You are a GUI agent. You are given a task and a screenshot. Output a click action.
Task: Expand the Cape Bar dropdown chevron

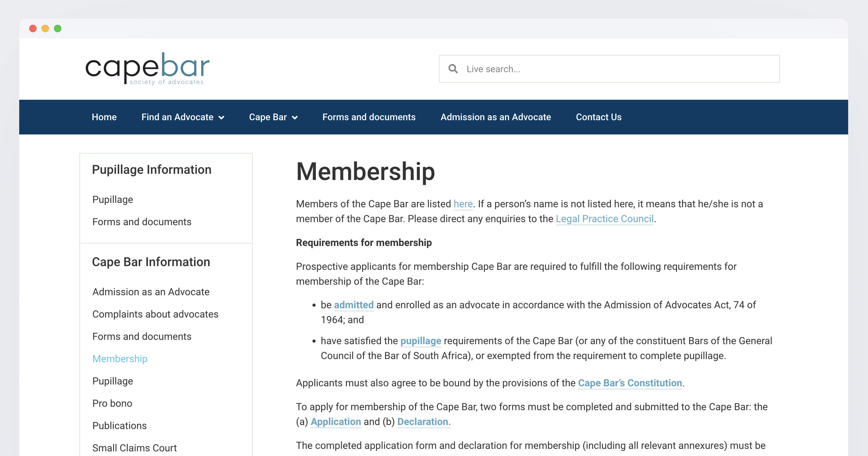[295, 117]
